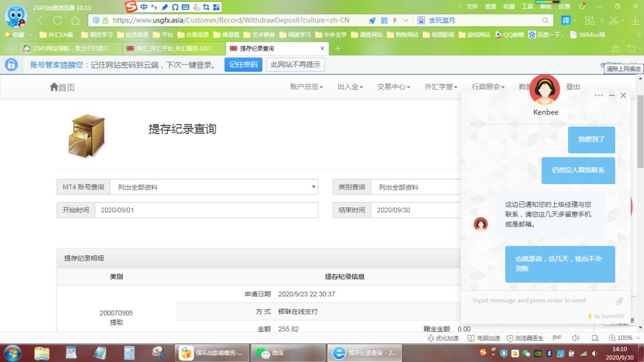Viewport: 644px width, 362px height.
Task: Click the 登出 logout link
Action: [573, 87]
